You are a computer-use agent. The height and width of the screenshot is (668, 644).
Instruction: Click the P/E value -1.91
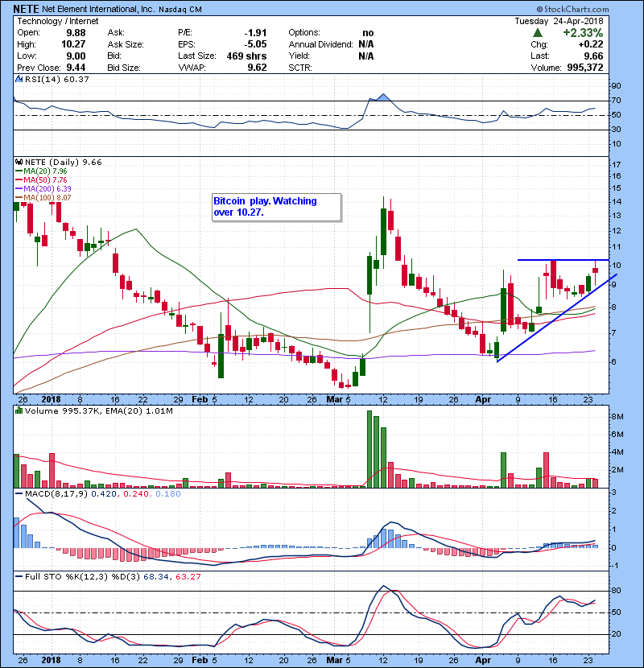coord(255,33)
